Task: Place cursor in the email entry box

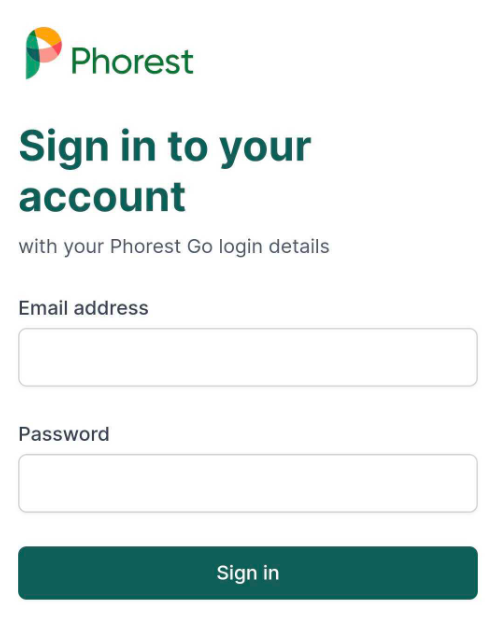Action: click(x=247, y=357)
